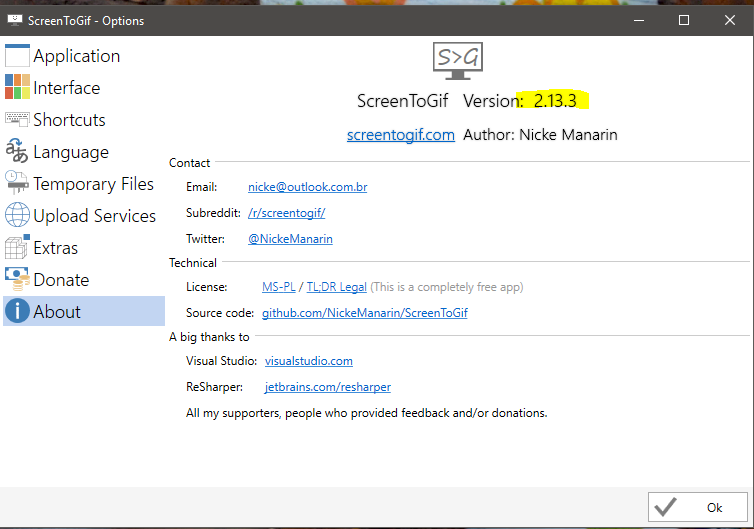Click the ScreenToGif product name text
Viewport: 754px width, 529px height.
(402, 101)
